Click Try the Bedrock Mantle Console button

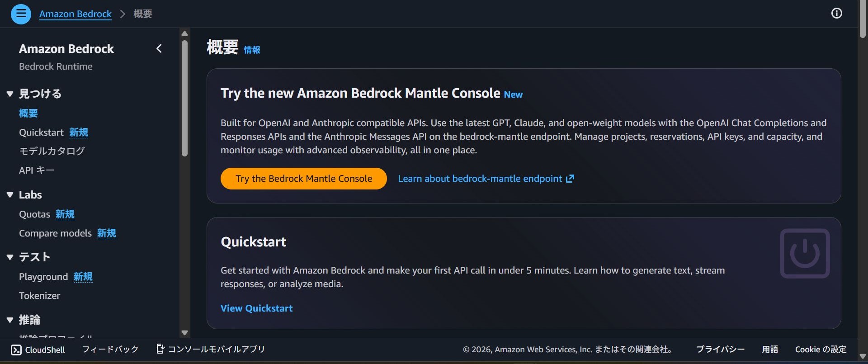pos(304,179)
